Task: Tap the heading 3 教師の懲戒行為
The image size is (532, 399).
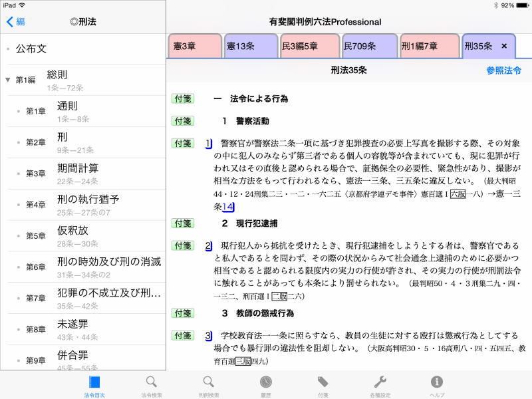Action: click(258, 313)
